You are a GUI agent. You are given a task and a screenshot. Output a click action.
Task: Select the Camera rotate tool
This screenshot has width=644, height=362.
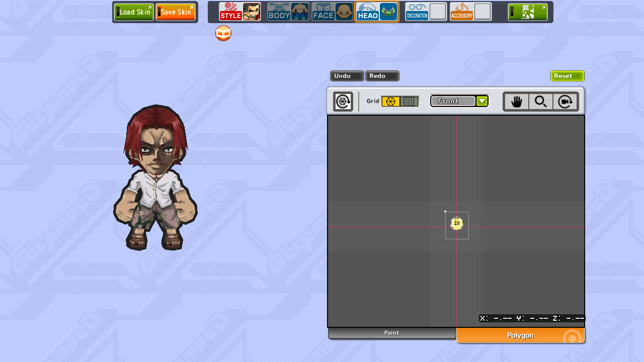pyautogui.click(x=565, y=102)
